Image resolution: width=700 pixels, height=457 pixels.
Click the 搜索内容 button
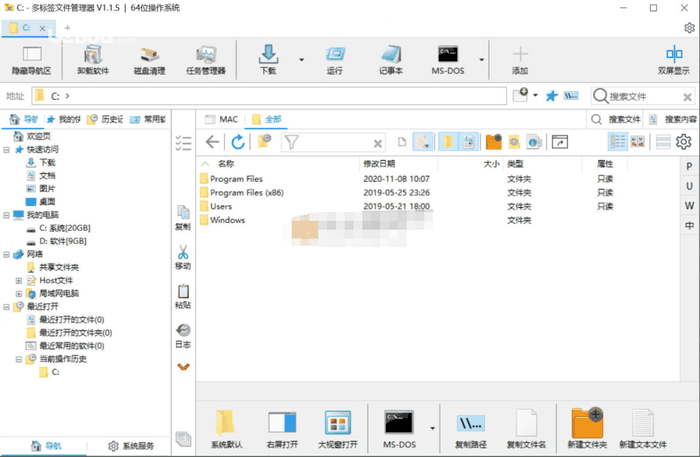point(673,119)
